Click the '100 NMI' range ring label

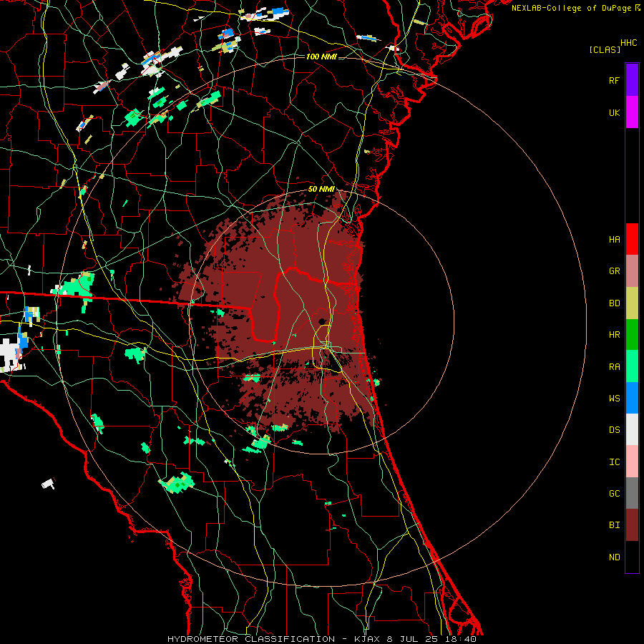[321, 57]
